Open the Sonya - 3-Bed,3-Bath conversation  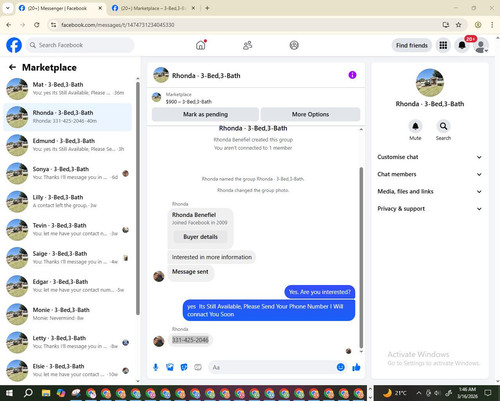67,173
